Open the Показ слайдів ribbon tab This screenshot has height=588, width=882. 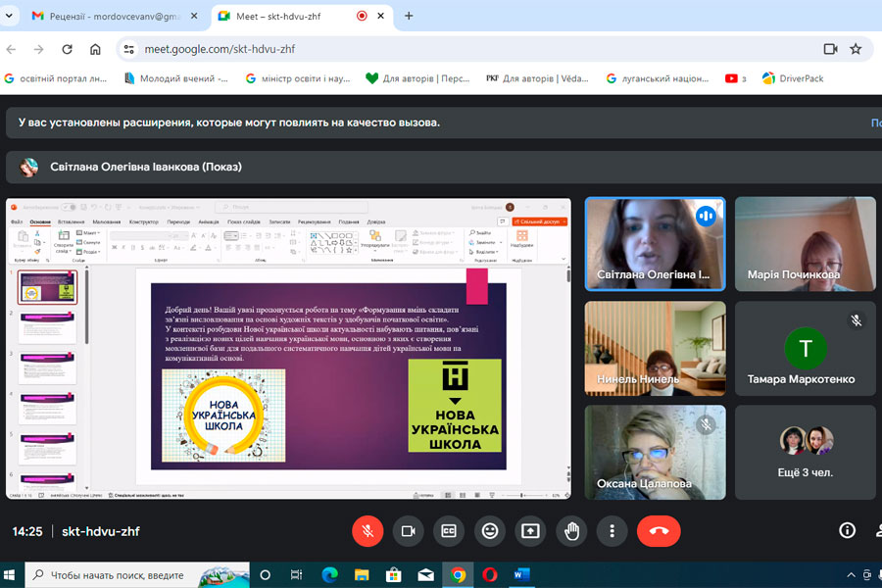pos(244,221)
